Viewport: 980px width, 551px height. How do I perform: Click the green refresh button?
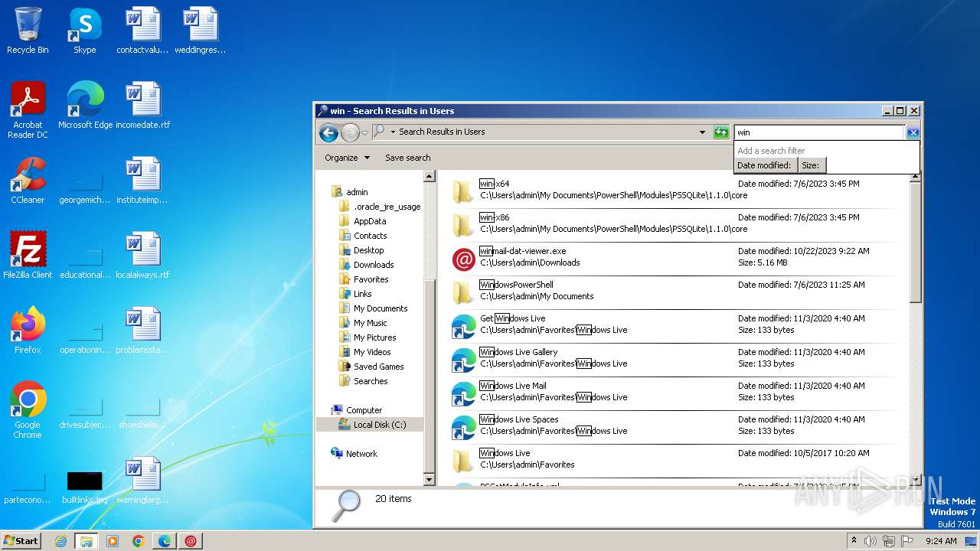721,132
